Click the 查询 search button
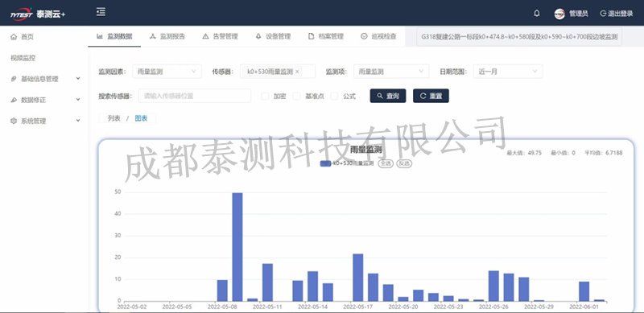The width and height of the screenshot is (644, 313). point(388,96)
